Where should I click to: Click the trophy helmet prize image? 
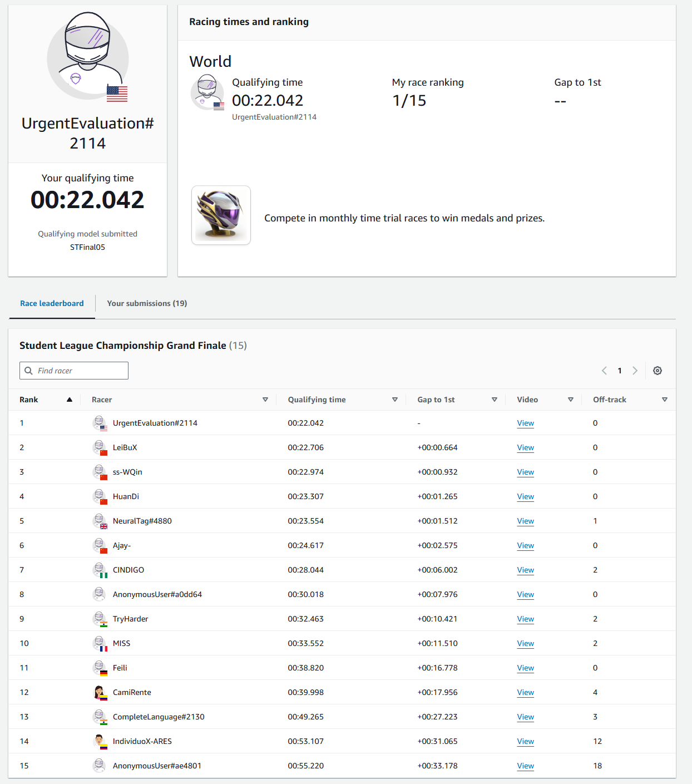coord(221,215)
